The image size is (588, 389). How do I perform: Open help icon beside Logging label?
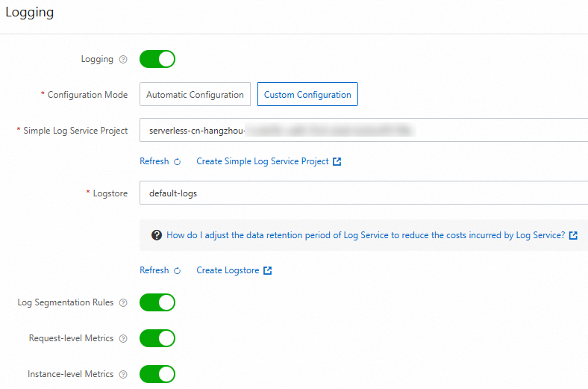coord(123,59)
